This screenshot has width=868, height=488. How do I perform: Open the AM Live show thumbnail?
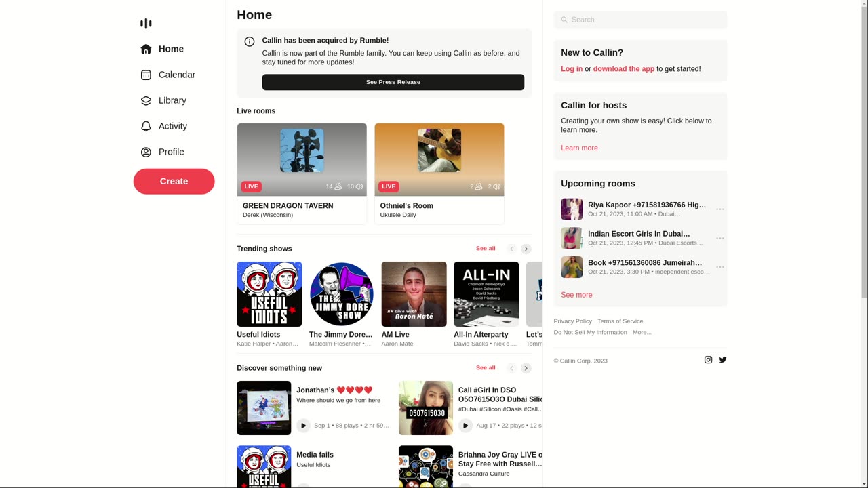pyautogui.click(x=414, y=294)
